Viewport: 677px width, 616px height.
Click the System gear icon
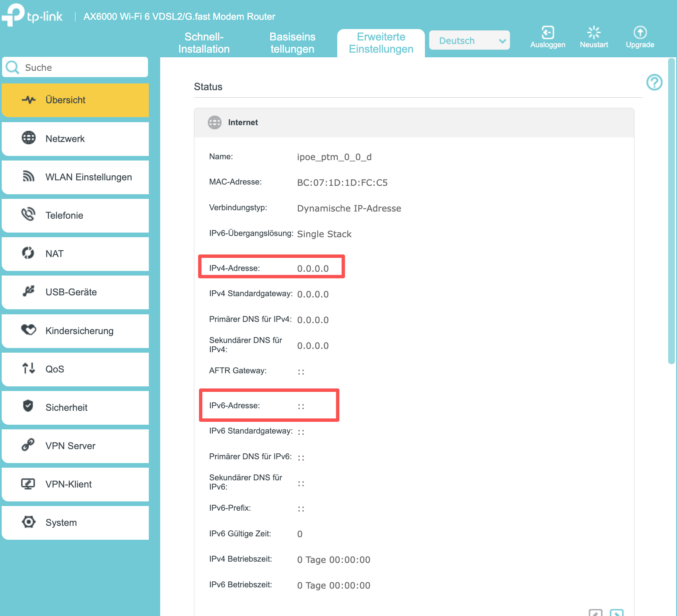(29, 522)
